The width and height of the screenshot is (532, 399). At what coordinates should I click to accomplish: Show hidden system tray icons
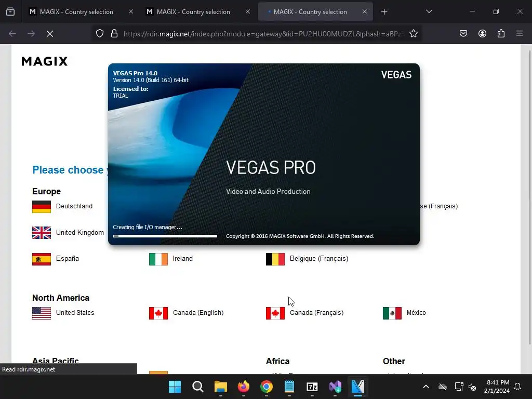426,387
